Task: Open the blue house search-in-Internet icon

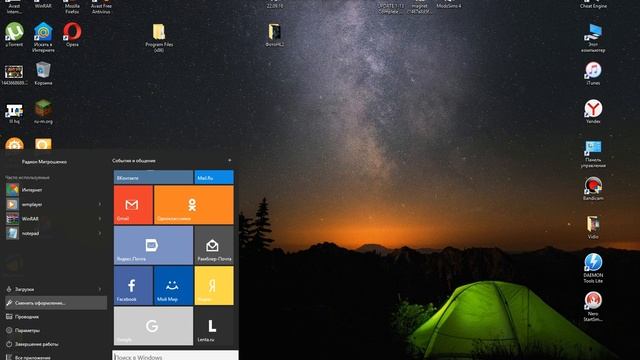Action: (x=43, y=37)
